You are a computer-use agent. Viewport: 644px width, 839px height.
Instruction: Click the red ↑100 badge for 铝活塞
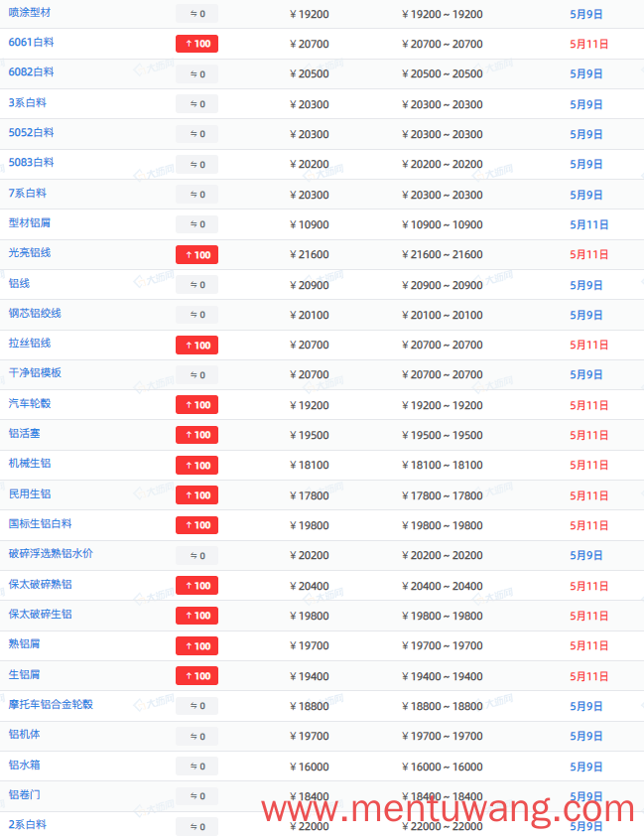pyautogui.click(x=196, y=435)
